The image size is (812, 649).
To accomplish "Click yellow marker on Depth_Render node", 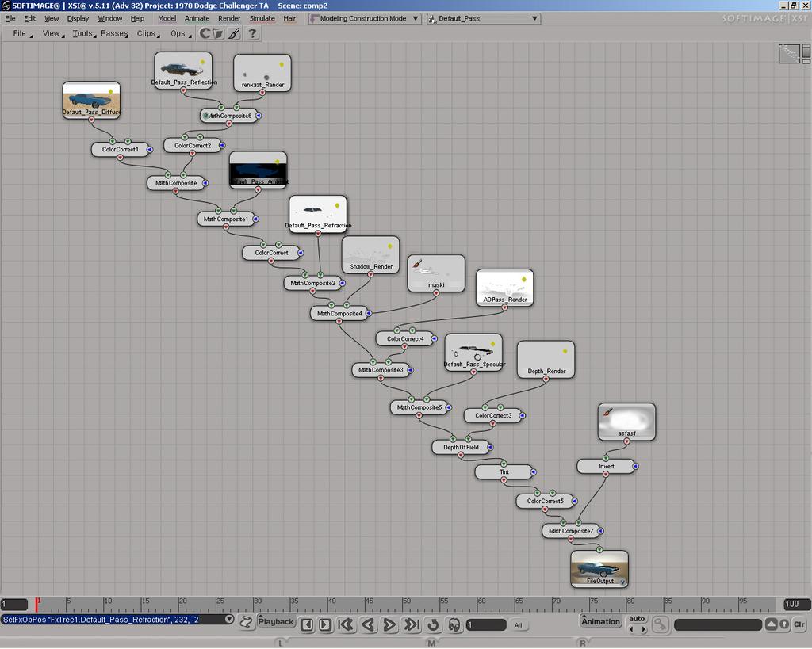I will point(565,351).
